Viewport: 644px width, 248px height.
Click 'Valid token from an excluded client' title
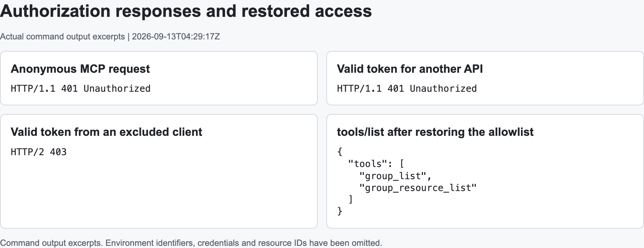[x=106, y=132]
